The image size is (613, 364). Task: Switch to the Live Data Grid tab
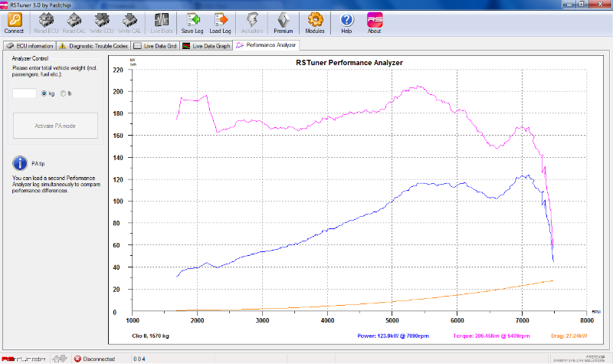click(156, 46)
